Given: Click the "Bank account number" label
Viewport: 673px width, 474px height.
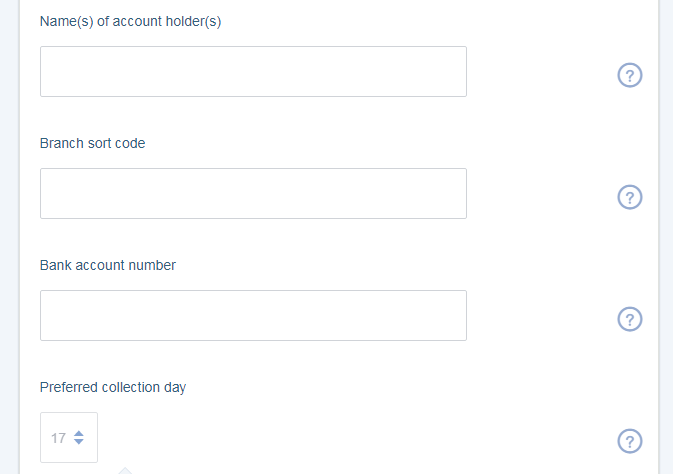Looking at the screenshot, I should (x=108, y=265).
